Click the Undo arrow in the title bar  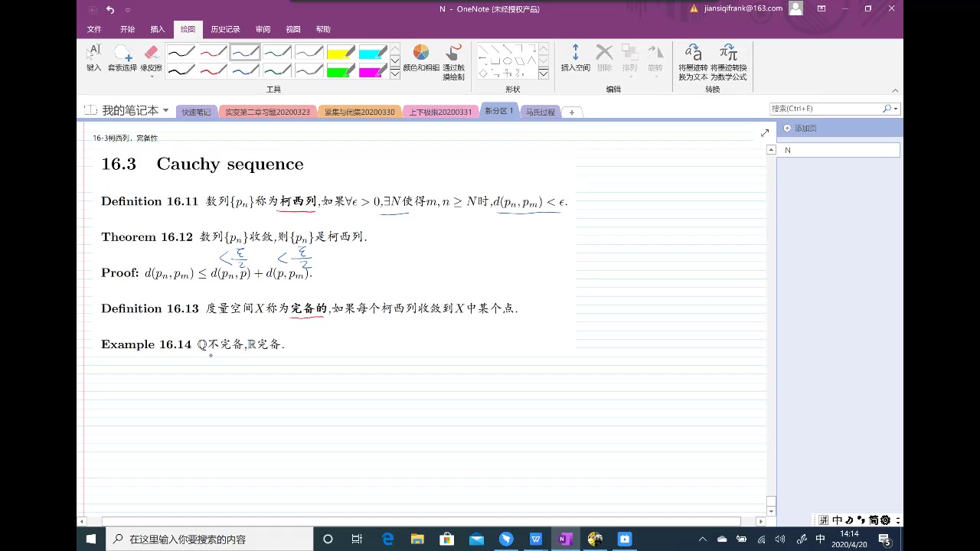pyautogui.click(x=110, y=9)
